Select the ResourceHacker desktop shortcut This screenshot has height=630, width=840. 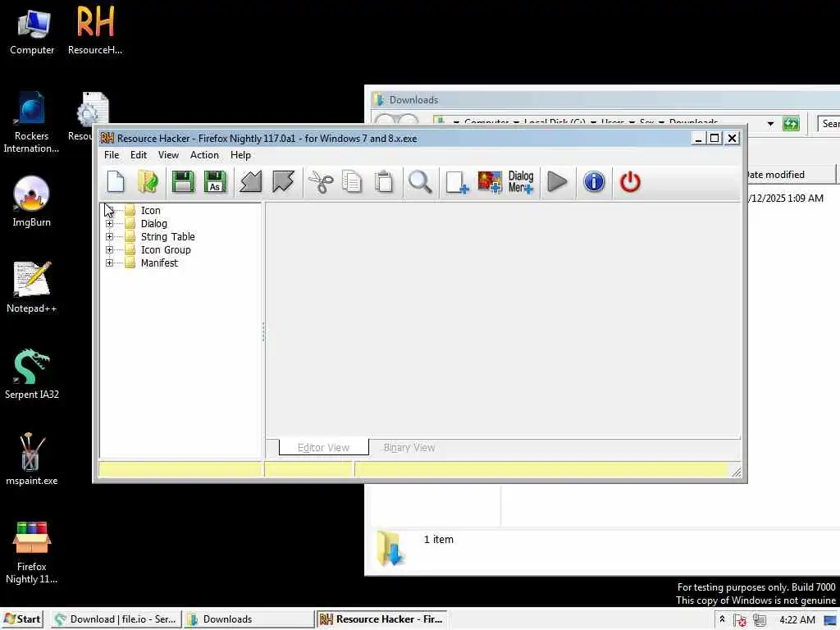(95, 30)
